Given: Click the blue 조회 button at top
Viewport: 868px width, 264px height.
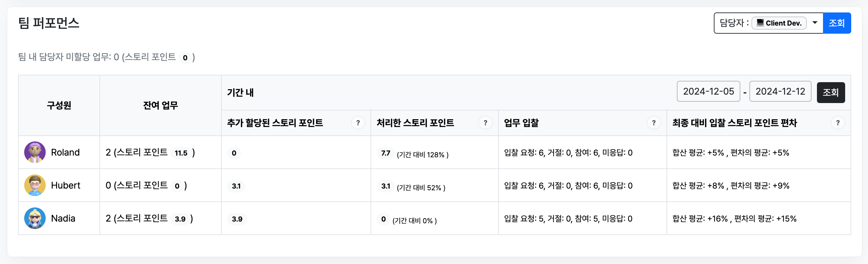Looking at the screenshot, I should click(x=837, y=23).
